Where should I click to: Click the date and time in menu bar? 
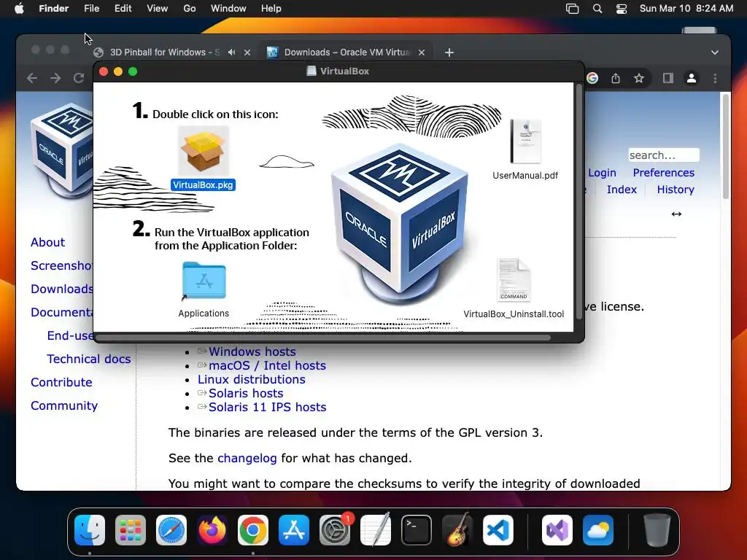tap(686, 9)
